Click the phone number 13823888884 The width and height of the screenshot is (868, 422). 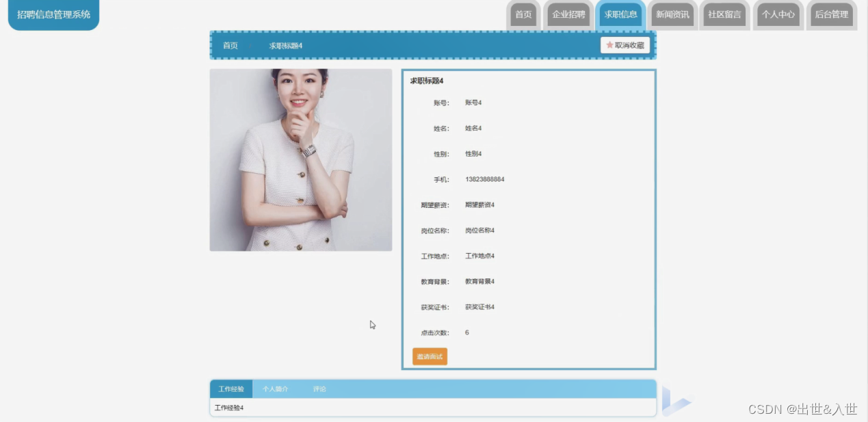point(485,179)
